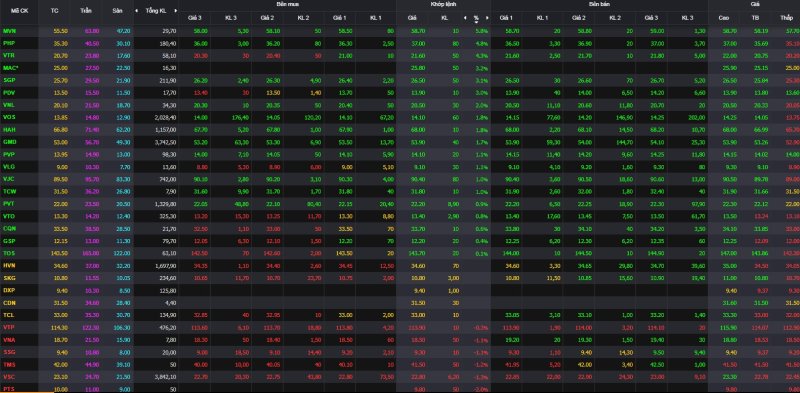Open the GMD stock ticker
The image size is (800, 393).
pos(9,142)
